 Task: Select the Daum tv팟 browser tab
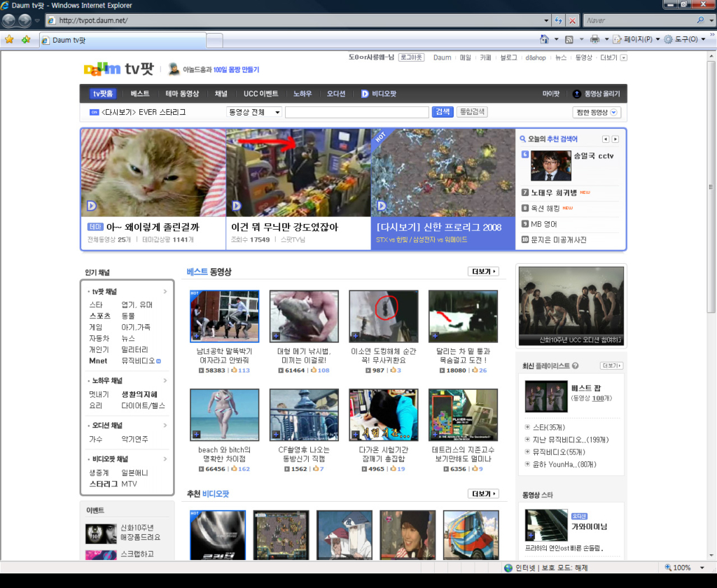[122, 40]
